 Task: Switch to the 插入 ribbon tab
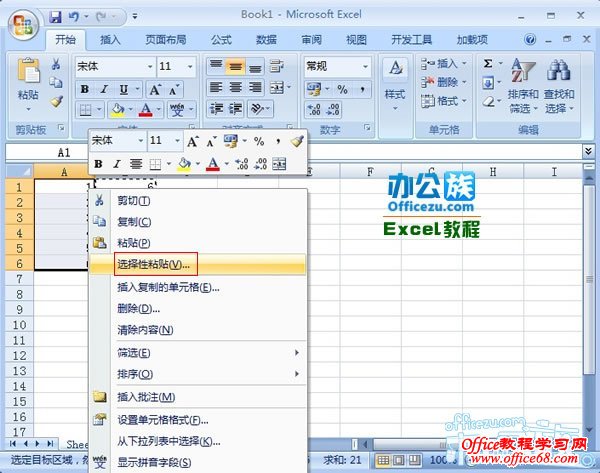pyautogui.click(x=110, y=39)
